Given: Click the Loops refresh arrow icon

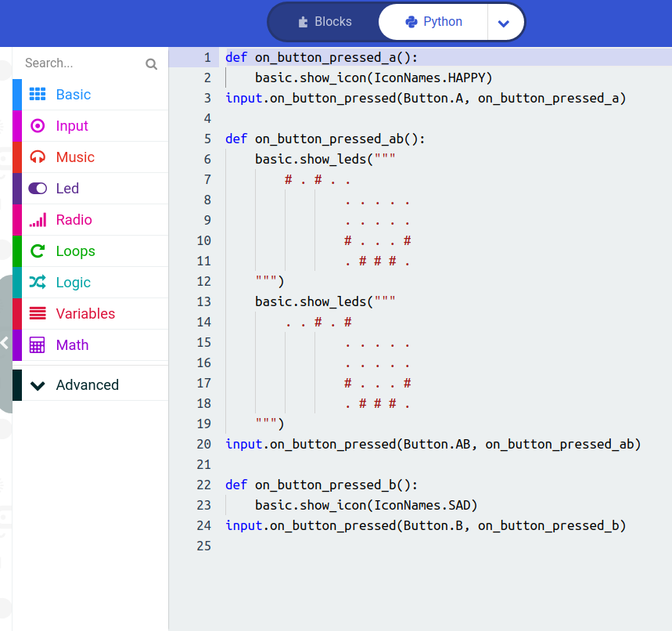Looking at the screenshot, I should click(38, 251).
